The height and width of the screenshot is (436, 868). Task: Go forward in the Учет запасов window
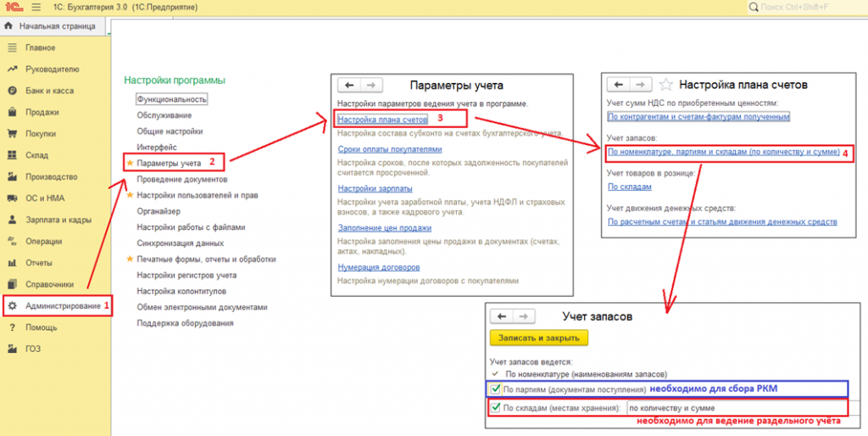[x=524, y=316]
